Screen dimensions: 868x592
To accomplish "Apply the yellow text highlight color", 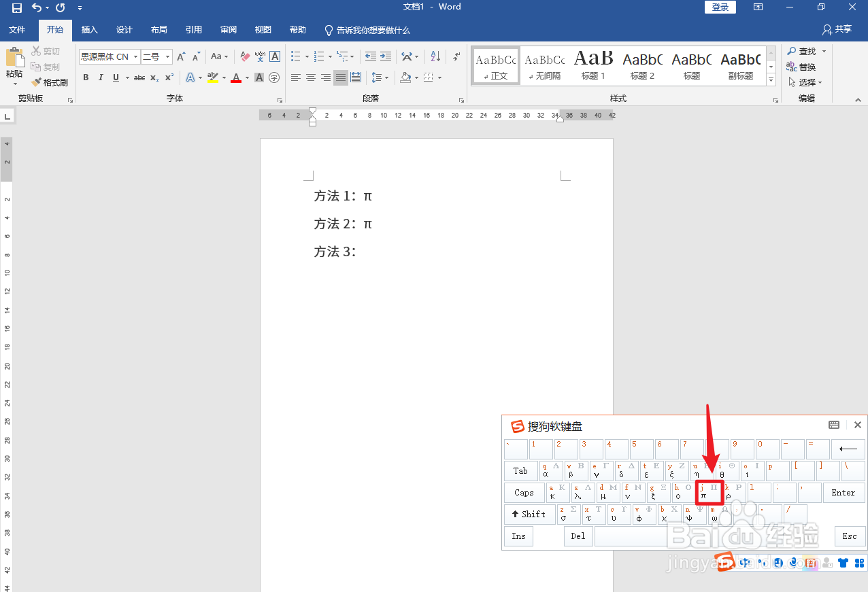I will coord(212,77).
